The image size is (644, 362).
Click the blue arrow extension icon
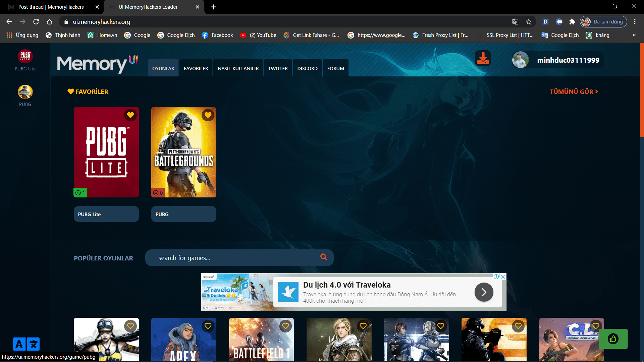(x=559, y=22)
